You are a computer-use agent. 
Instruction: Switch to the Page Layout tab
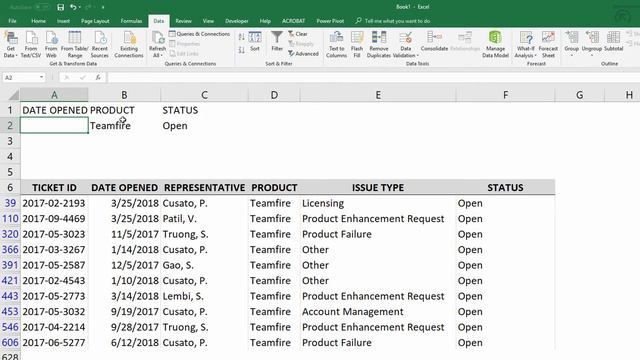point(95,21)
